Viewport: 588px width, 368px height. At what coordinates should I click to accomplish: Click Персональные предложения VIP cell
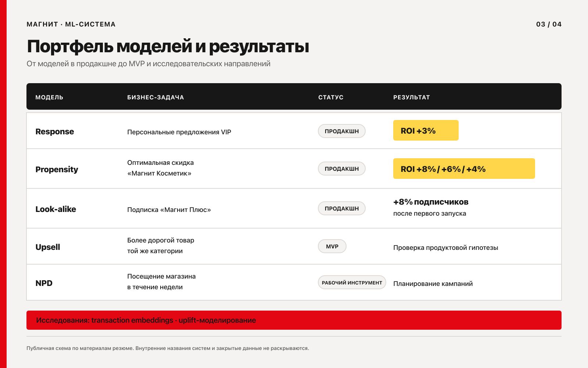[x=179, y=132]
